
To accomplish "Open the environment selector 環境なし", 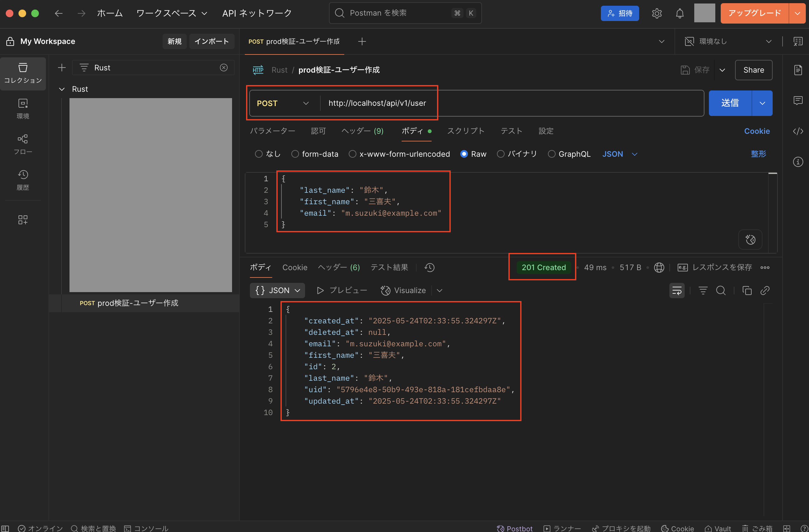I will [728, 41].
